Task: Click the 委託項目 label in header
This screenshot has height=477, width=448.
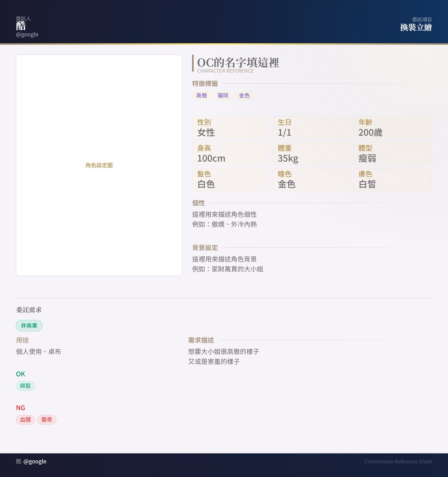Action: (x=422, y=19)
